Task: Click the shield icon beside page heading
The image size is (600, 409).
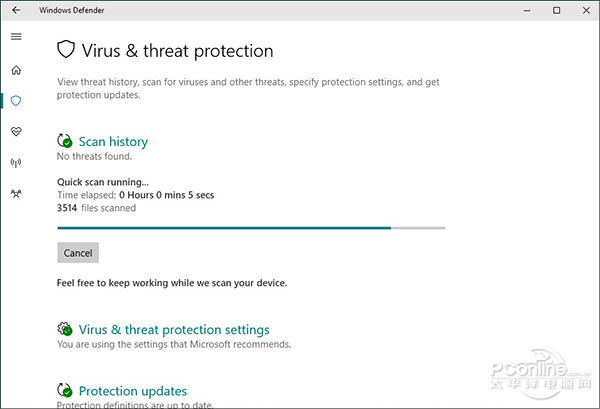Action: tap(66, 50)
